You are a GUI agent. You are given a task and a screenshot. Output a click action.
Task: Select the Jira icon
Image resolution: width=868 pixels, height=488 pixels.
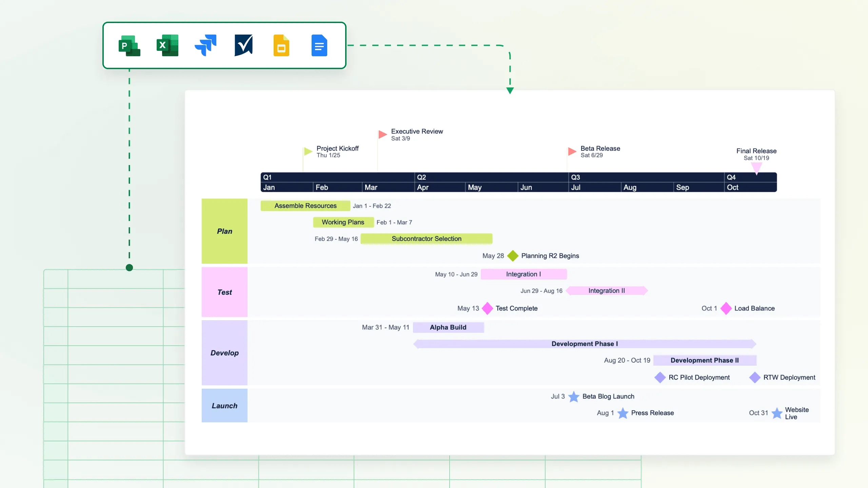pos(205,45)
